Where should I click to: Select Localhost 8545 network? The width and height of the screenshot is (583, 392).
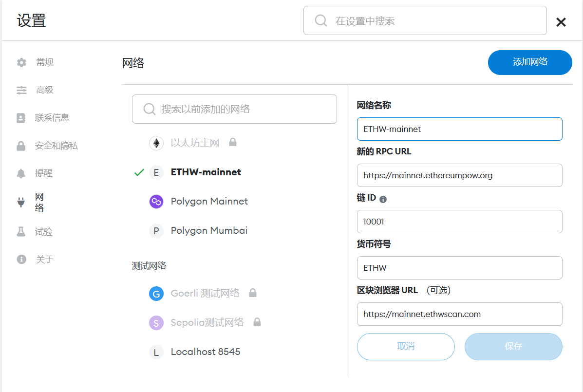(x=205, y=352)
